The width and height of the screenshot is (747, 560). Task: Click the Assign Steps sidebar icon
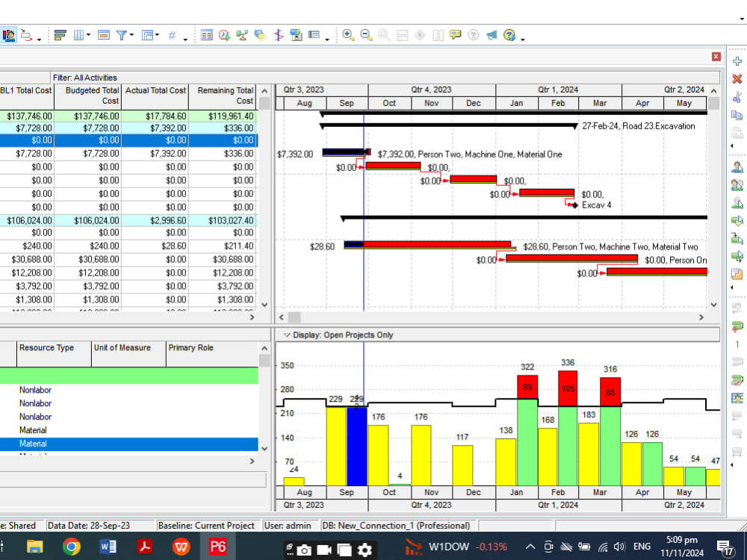click(x=737, y=274)
